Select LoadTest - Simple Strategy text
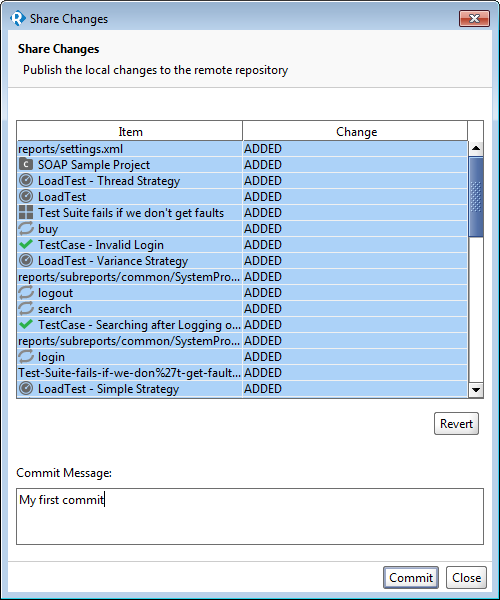 [108, 389]
